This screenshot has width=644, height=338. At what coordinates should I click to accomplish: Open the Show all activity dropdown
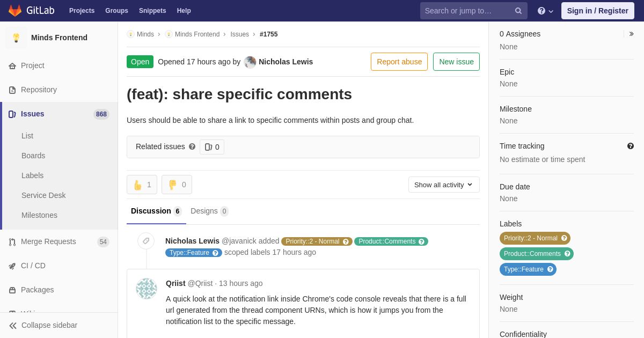[x=444, y=185]
